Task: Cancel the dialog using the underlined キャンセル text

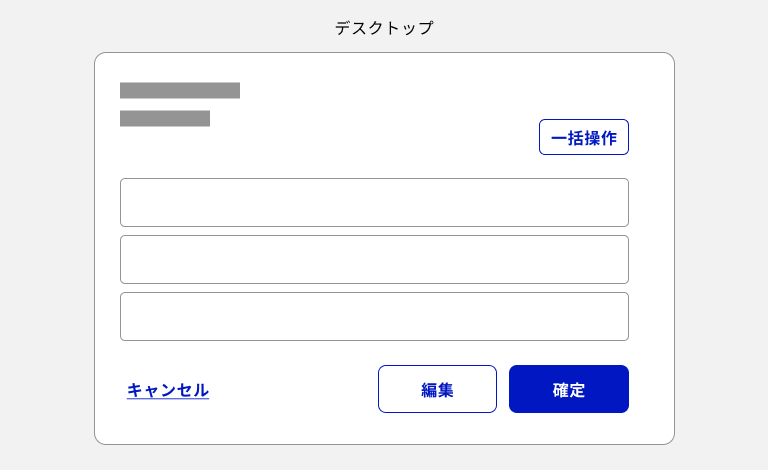Action: (x=168, y=390)
